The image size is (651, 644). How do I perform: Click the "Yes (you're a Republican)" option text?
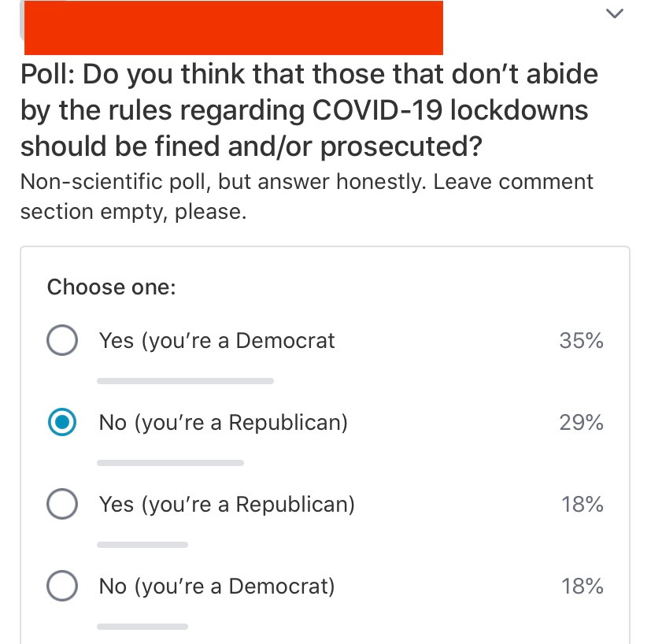pos(227,505)
